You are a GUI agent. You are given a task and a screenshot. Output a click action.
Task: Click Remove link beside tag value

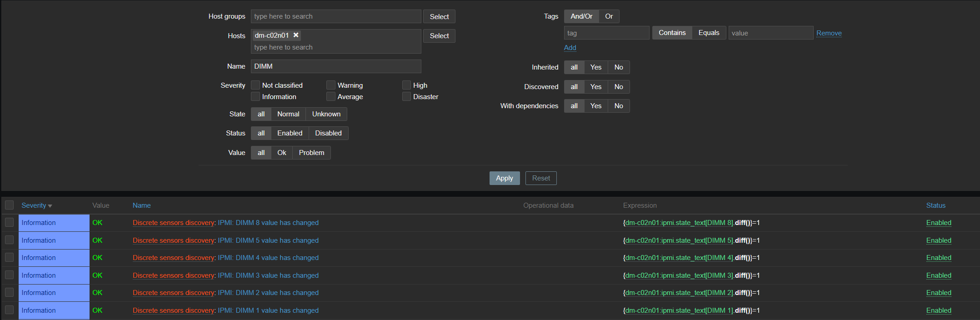point(829,33)
